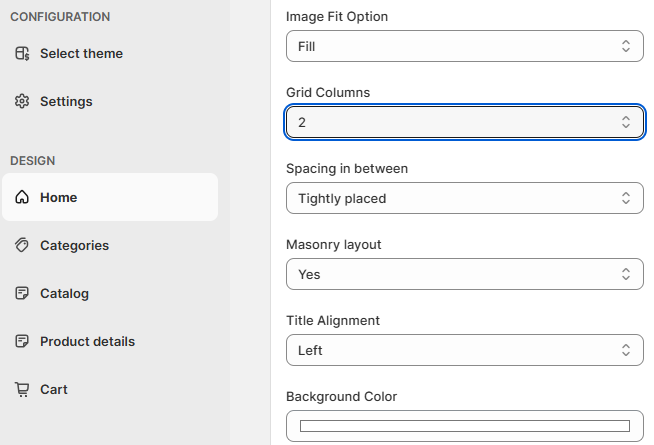The height and width of the screenshot is (445, 654).
Task: Open the Product details section
Action: pos(110,341)
